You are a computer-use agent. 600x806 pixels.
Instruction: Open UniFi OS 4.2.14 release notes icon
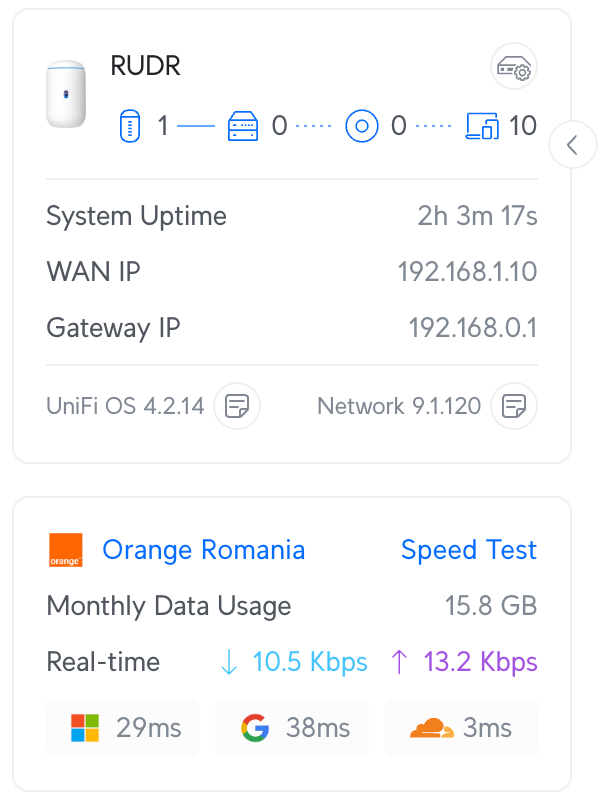tap(237, 406)
